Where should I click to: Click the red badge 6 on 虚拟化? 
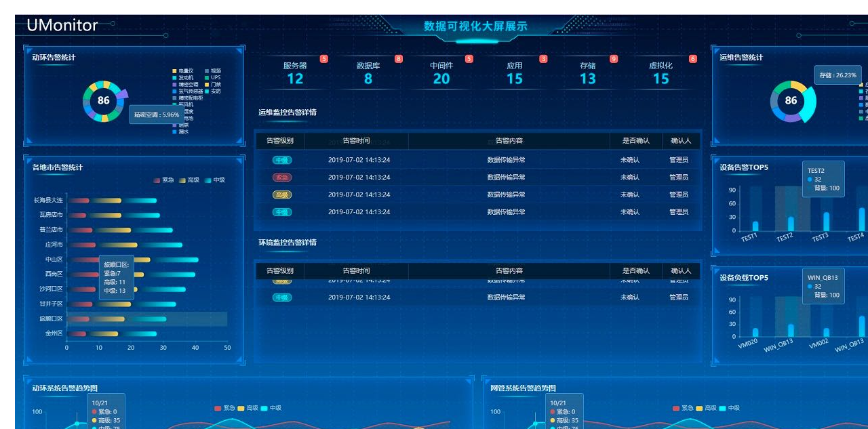point(693,59)
